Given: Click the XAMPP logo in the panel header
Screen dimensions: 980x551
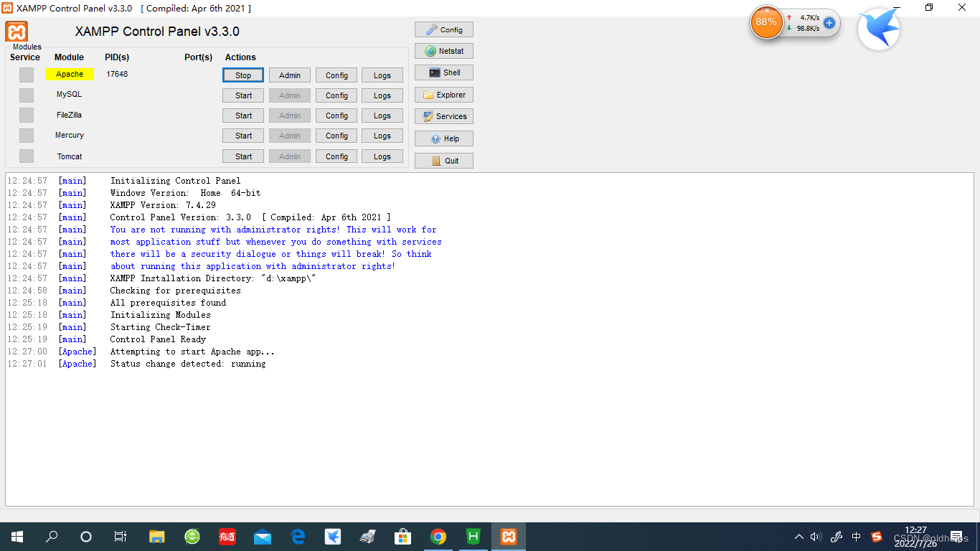Looking at the screenshot, I should 16,32.
